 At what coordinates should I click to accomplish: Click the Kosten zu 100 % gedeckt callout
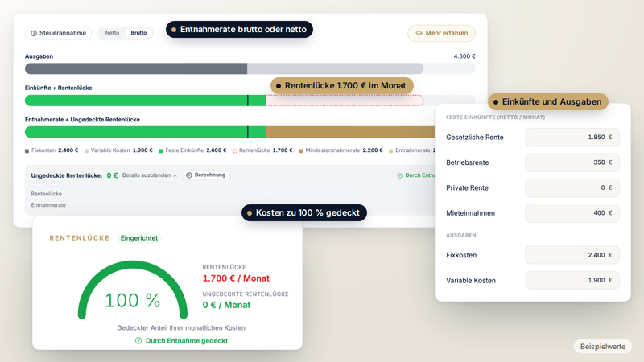click(x=304, y=212)
